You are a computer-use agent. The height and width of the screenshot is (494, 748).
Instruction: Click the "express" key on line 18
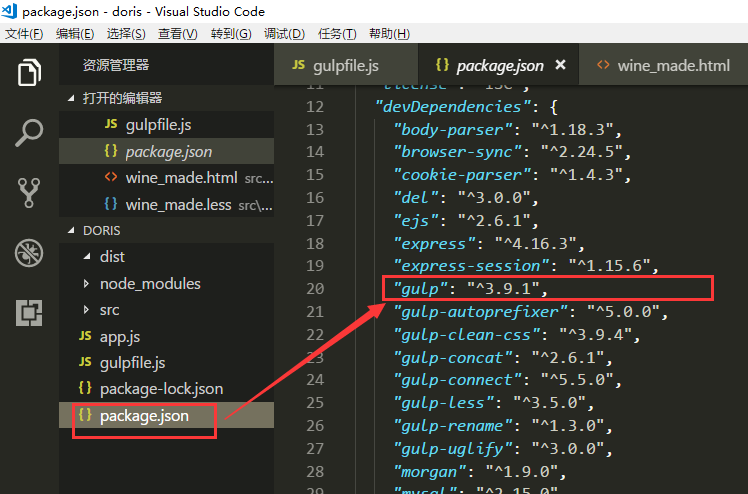pyautogui.click(x=434, y=244)
